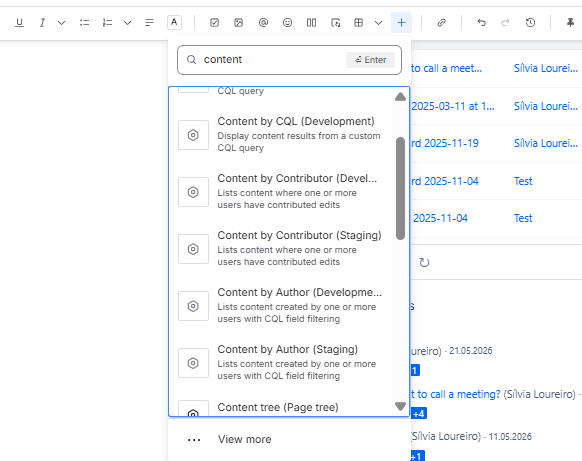This screenshot has height=461, width=582.
Task: Expand list options dropdown
Action: pos(127,23)
